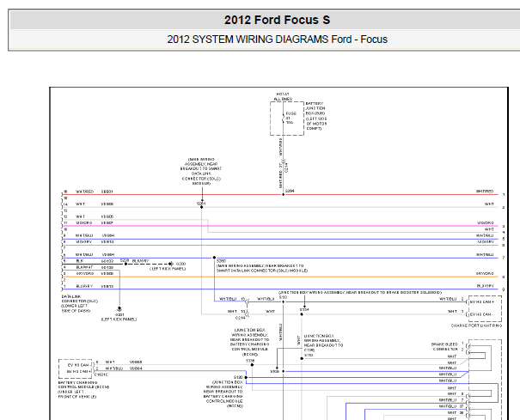Image resolution: width=520 pixels, height=420 pixels.
Task: Select the brake booster solenoid breakout note
Action: [x=360, y=292]
